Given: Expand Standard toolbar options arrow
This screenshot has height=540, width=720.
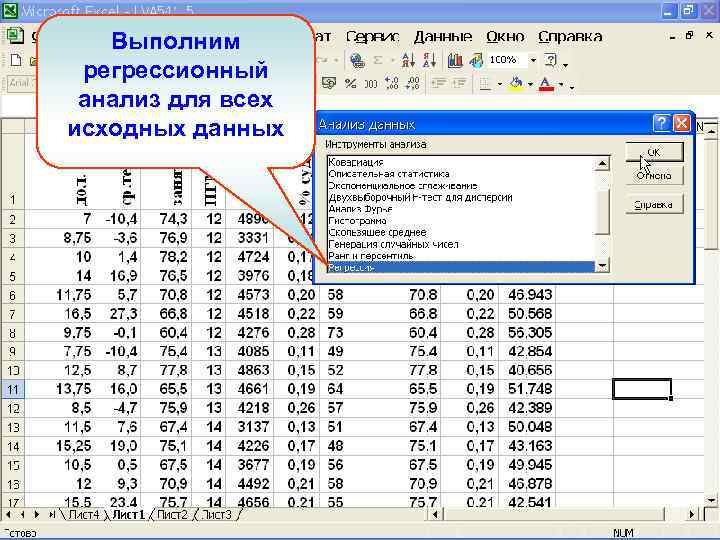Looking at the screenshot, I should point(566,65).
